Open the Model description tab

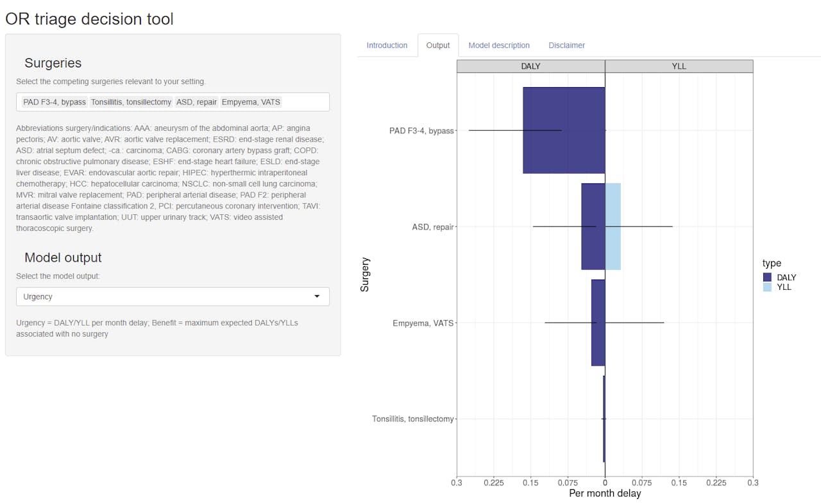(499, 46)
